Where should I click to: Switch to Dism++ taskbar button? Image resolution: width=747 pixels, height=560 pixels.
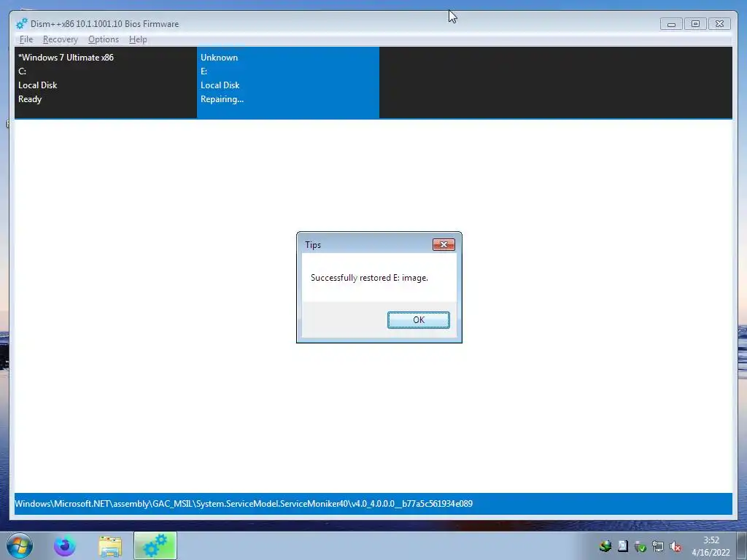[155, 545]
